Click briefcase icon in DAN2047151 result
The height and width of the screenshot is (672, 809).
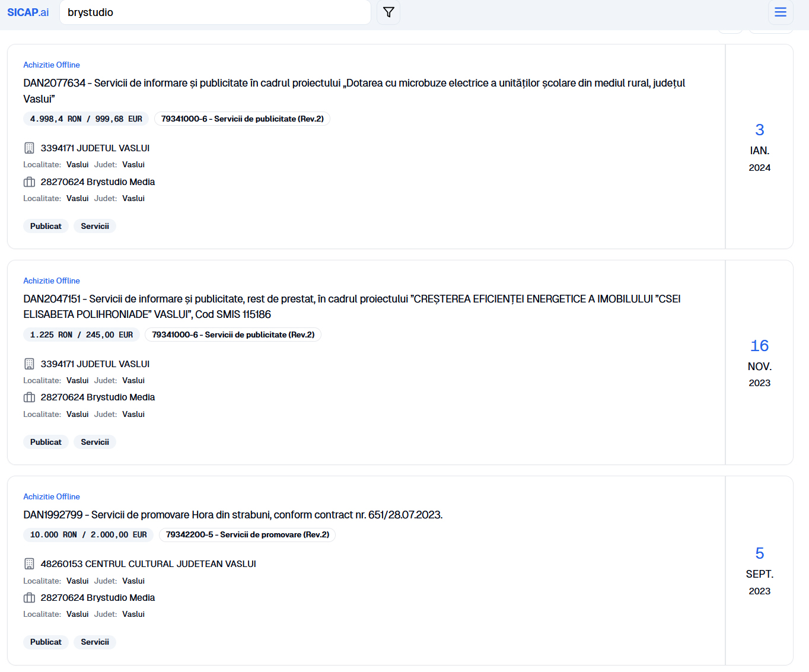29,397
